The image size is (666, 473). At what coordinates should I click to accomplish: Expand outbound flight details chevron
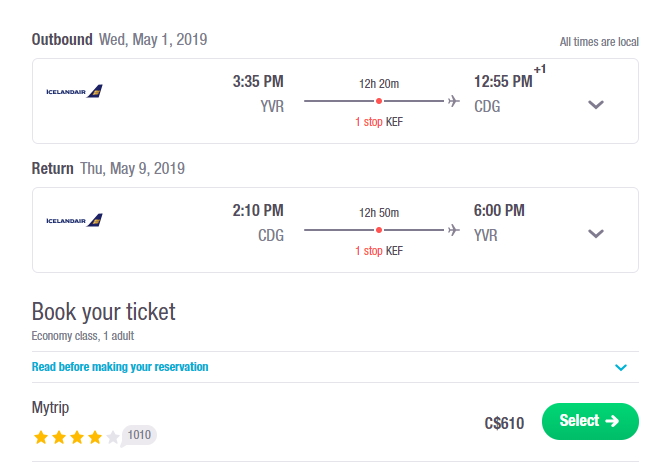pyautogui.click(x=595, y=104)
